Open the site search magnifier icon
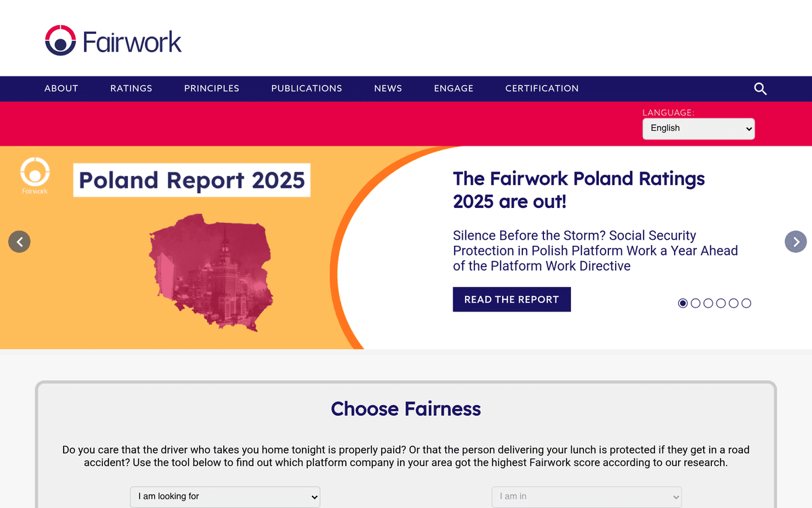 (x=760, y=89)
